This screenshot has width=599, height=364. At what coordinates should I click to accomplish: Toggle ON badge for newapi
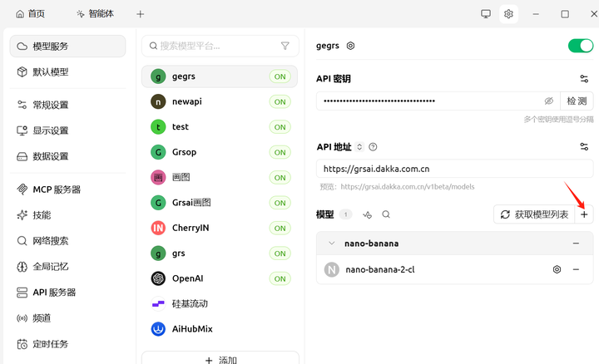(280, 102)
